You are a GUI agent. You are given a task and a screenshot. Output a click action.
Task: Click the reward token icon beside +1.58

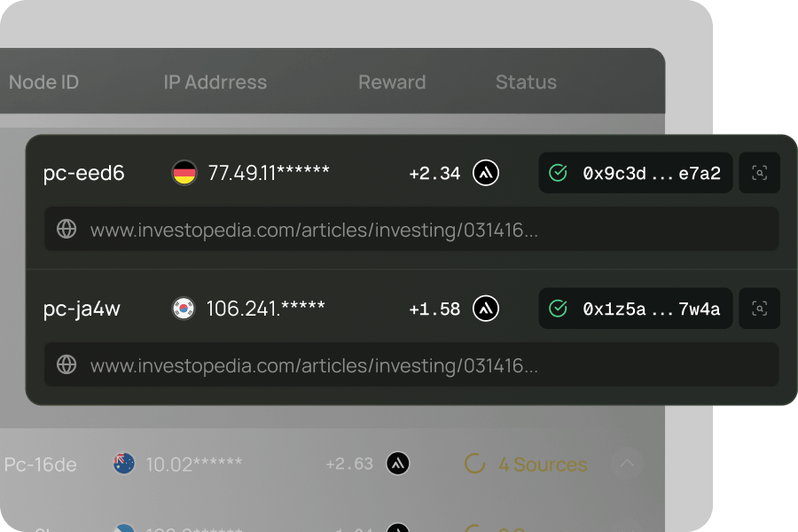[486, 309]
